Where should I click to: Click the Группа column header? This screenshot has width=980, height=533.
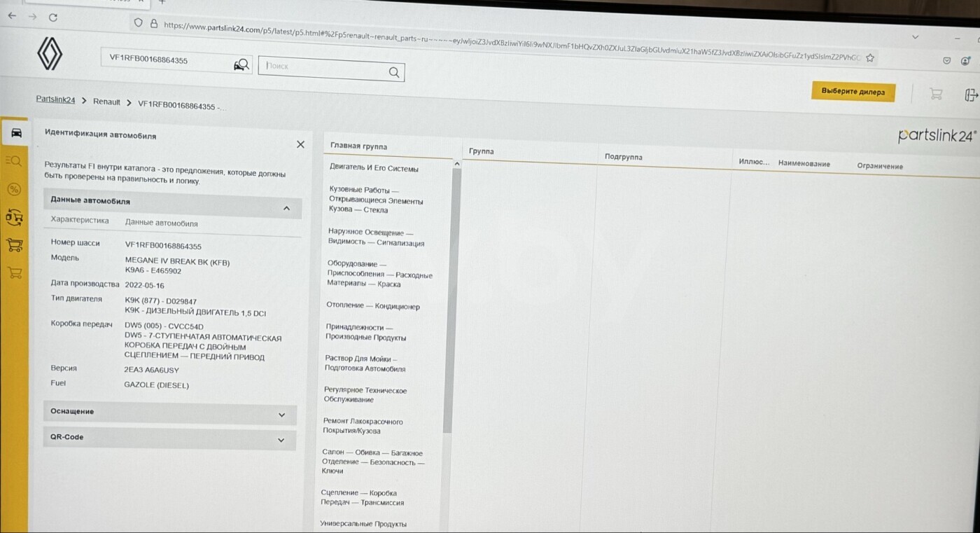[482, 151]
